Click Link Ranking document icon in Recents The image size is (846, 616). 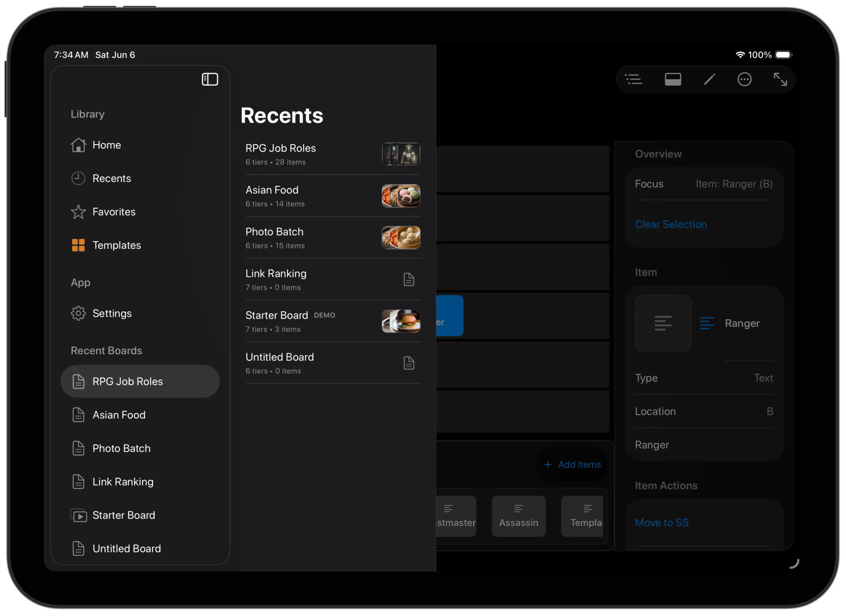(x=409, y=279)
